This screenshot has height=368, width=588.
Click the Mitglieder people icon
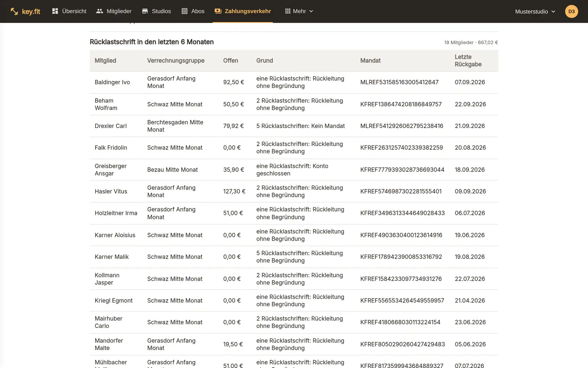point(100,11)
